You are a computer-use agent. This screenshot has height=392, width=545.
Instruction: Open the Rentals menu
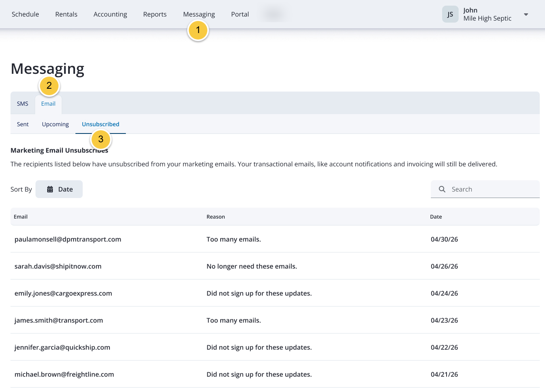66,14
